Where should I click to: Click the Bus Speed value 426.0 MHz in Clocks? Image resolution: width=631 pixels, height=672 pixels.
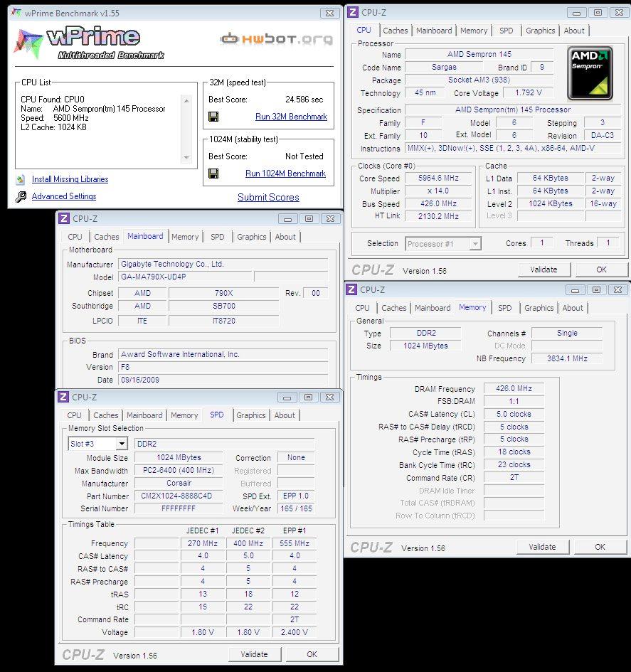[x=438, y=203]
